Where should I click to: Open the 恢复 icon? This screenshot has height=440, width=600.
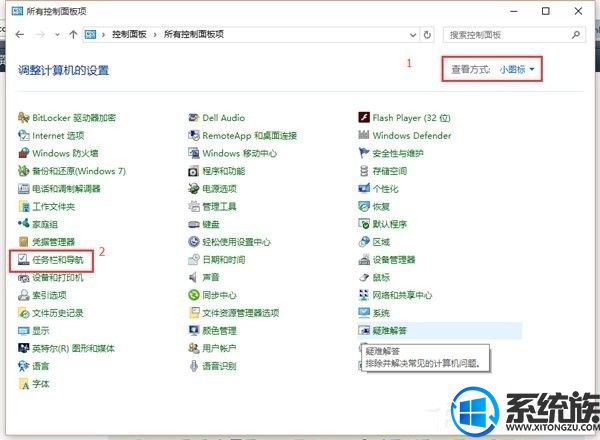point(364,207)
